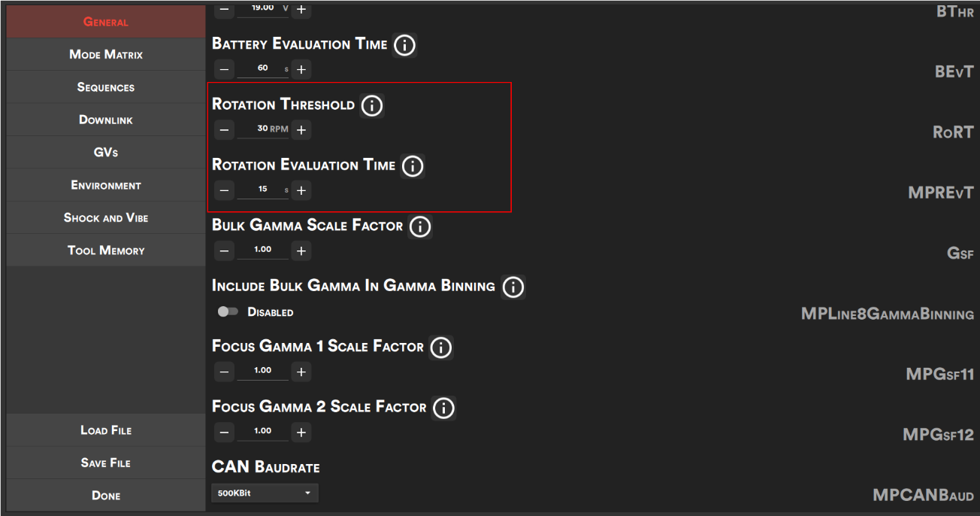Screen dimensions: 980x516
Task: Click Done to finish configuration
Action: (x=106, y=496)
